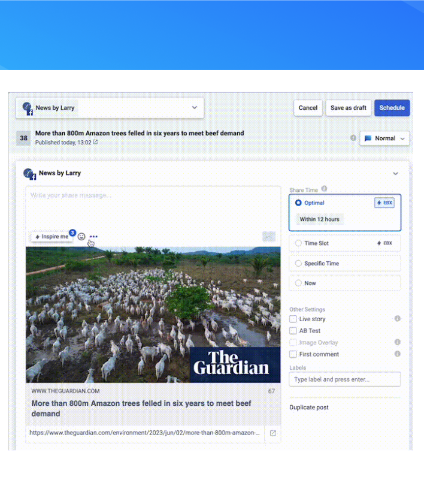
Task: Click Save as draft button
Action: (x=349, y=108)
